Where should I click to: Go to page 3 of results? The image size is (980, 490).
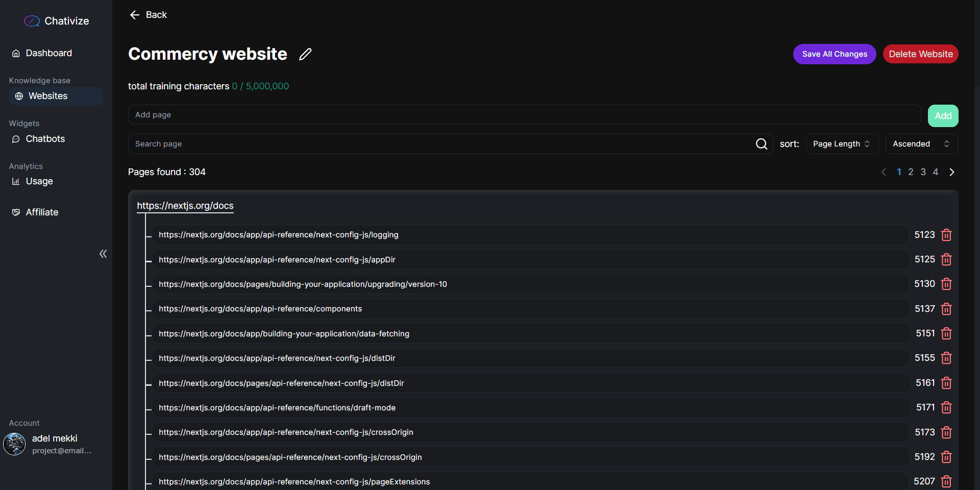click(923, 172)
